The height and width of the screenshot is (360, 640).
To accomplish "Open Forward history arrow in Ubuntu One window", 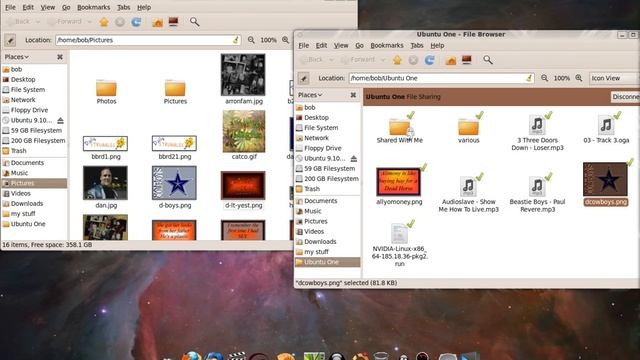I will pyautogui.click(x=383, y=60).
